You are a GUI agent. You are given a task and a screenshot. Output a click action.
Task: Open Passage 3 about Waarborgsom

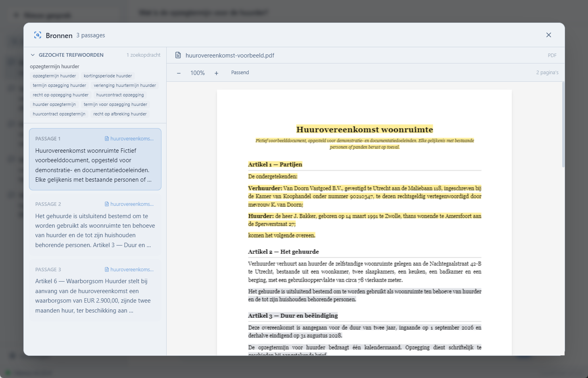tap(95, 290)
